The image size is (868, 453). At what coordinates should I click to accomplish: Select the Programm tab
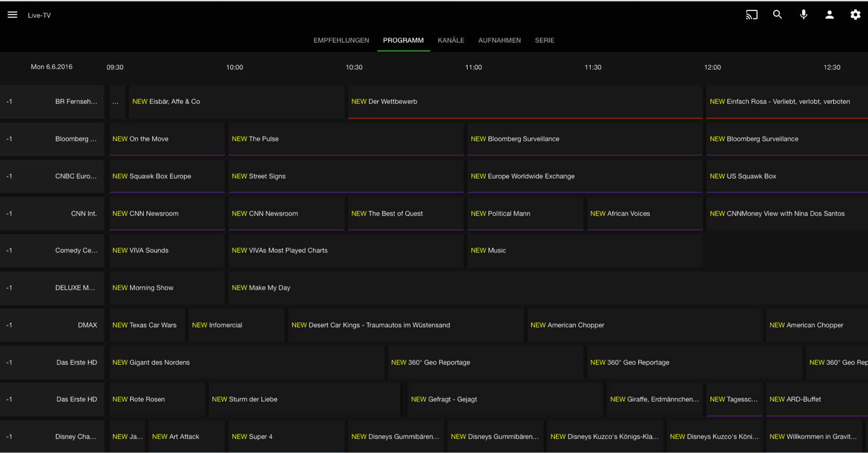403,41
